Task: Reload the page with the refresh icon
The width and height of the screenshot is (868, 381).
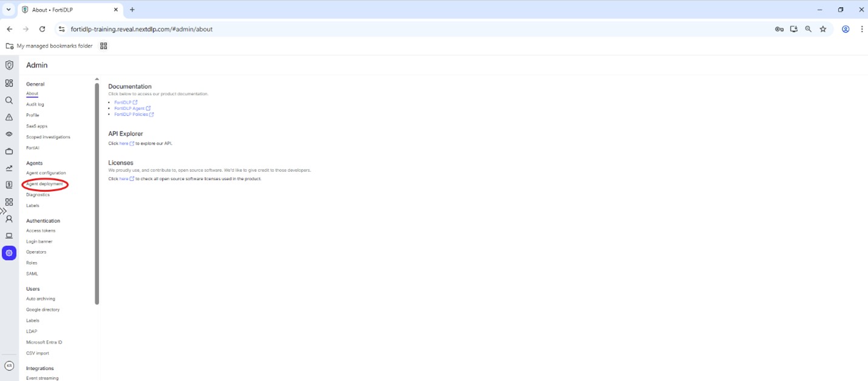Action: coord(42,29)
